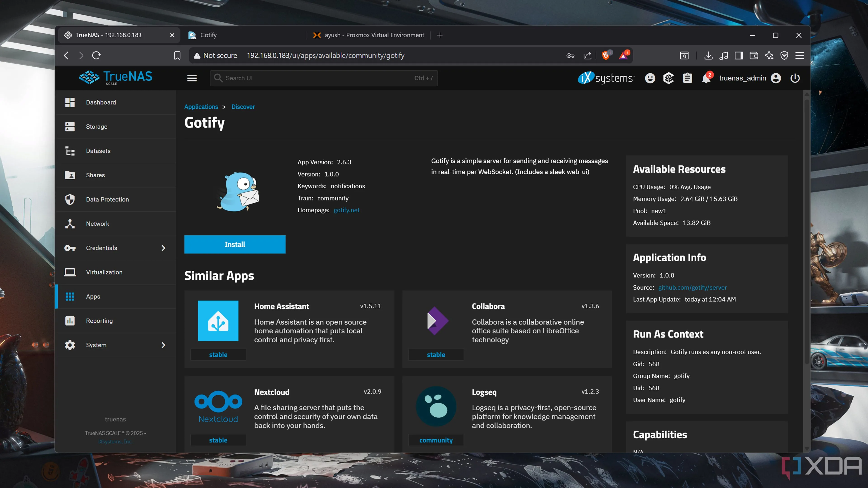
Task: Open the jobs clipboard icon
Action: tap(687, 78)
